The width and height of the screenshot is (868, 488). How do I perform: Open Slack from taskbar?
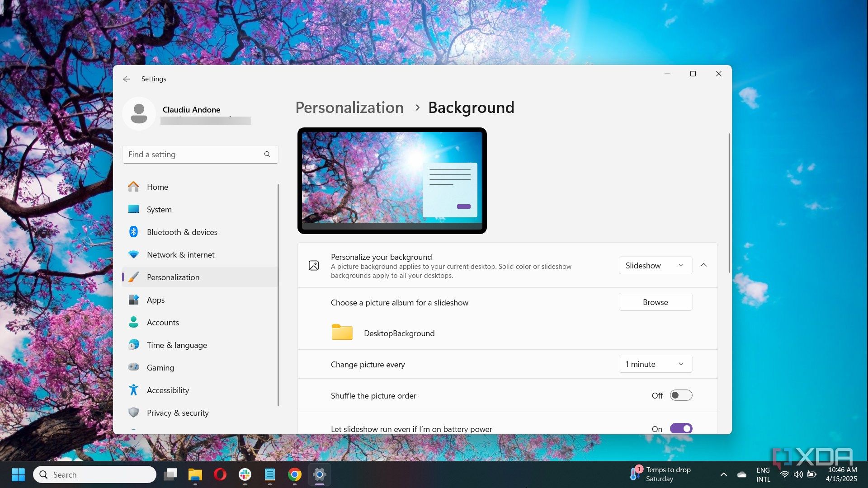pos(245,474)
